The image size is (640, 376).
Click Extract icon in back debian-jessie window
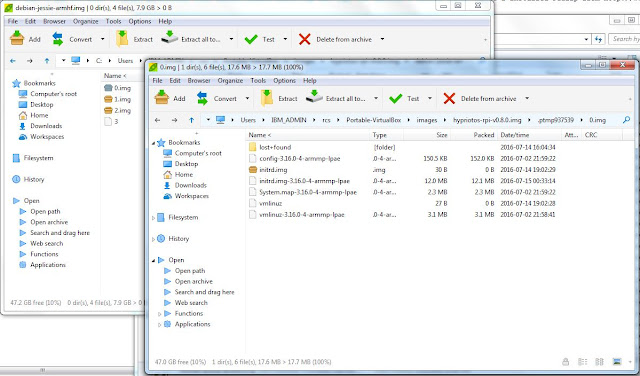pos(122,39)
